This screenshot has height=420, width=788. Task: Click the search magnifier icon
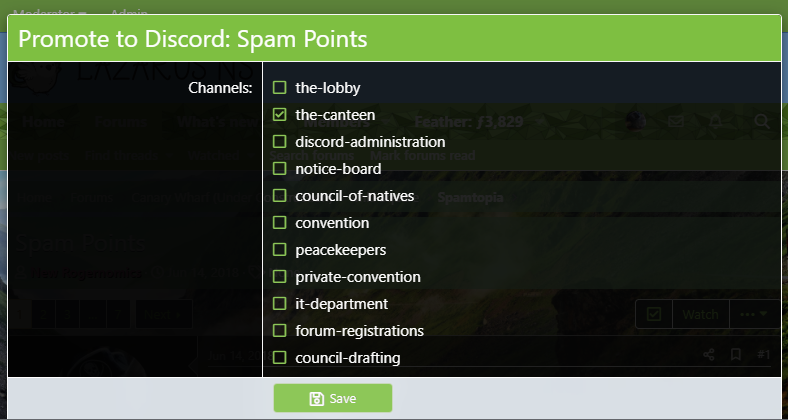[762, 122]
